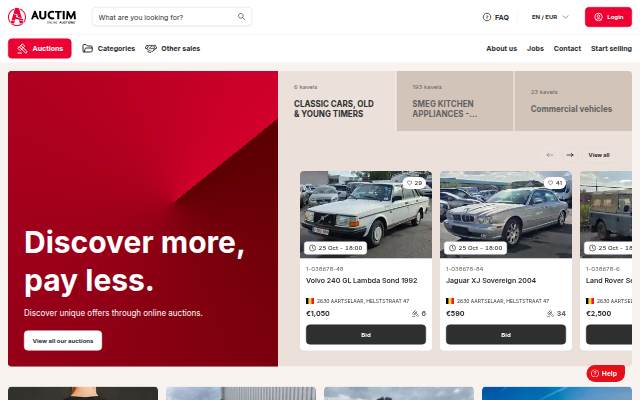Screen dimensions: 640x400
Task: Click the €580 price on Jaguar card
Action: pos(455,313)
